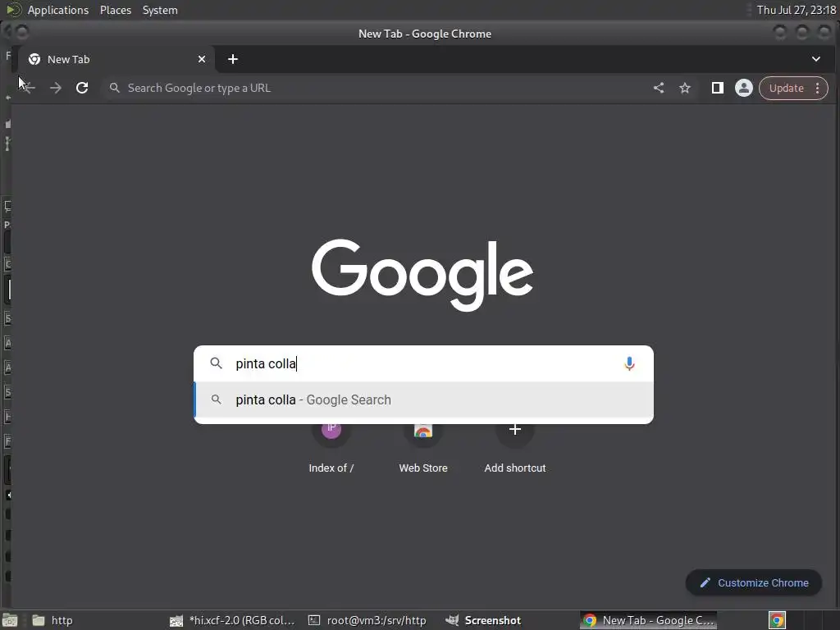Viewport: 840px width, 630px height.
Task: Click the forward navigation arrow
Action: coord(56,88)
